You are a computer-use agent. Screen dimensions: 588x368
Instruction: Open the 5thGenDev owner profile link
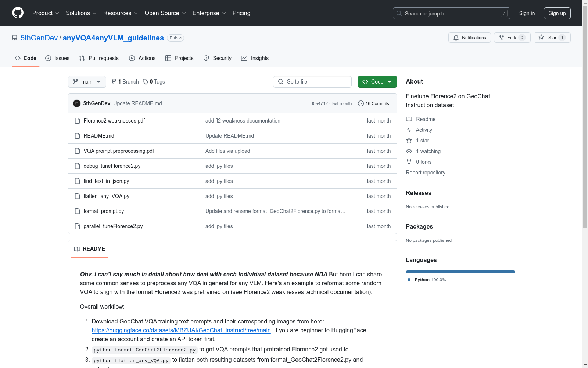39,38
